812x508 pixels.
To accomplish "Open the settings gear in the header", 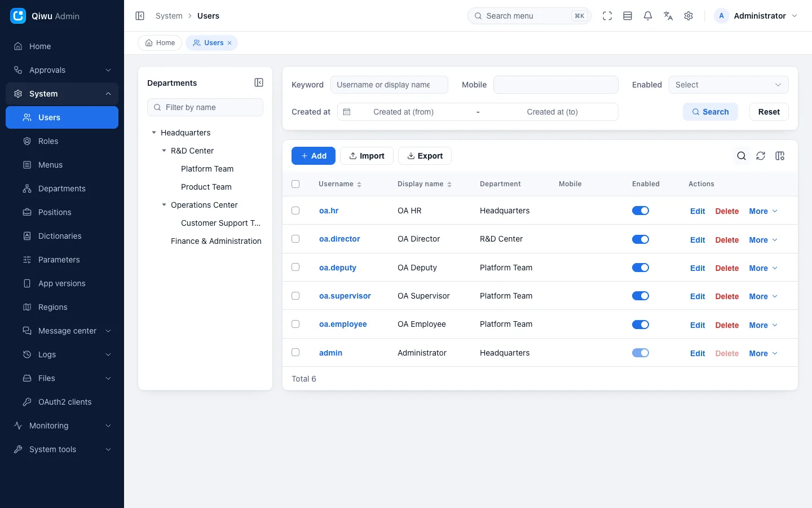I will [x=689, y=16].
